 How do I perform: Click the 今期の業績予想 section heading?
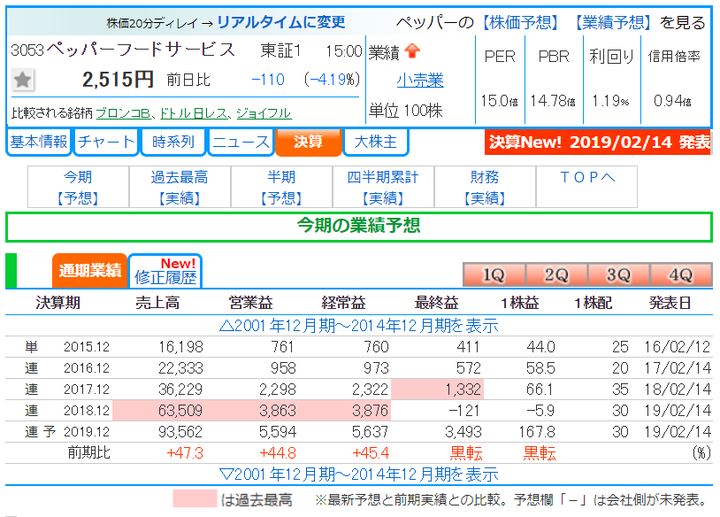coord(359,225)
